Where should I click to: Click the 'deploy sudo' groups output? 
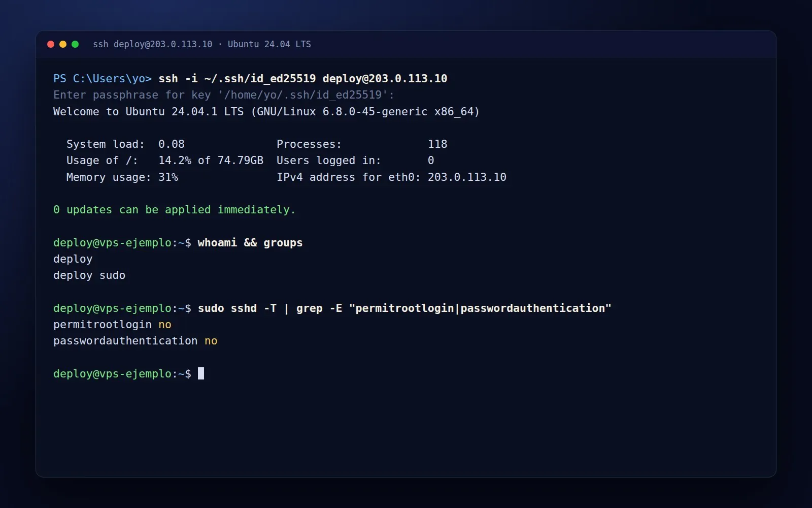click(89, 275)
